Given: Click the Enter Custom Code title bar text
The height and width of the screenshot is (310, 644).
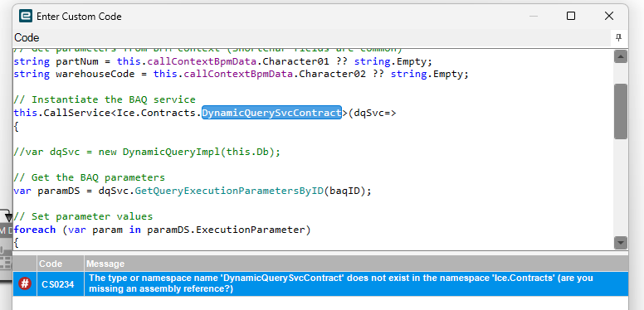Looking at the screenshot, I should (79, 17).
